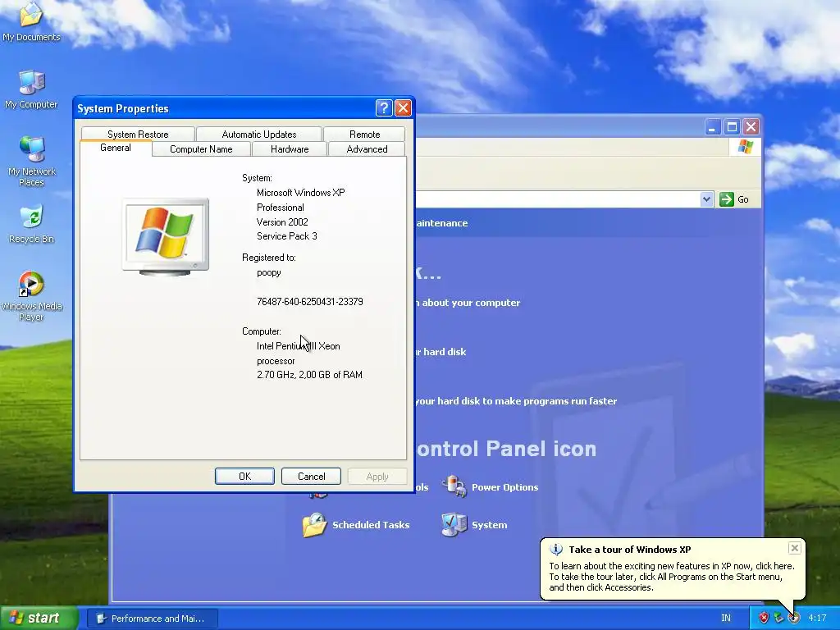Click the green Go arrow icon
This screenshot has width=840, height=630.
pyautogui.click(x=727, y=199)
